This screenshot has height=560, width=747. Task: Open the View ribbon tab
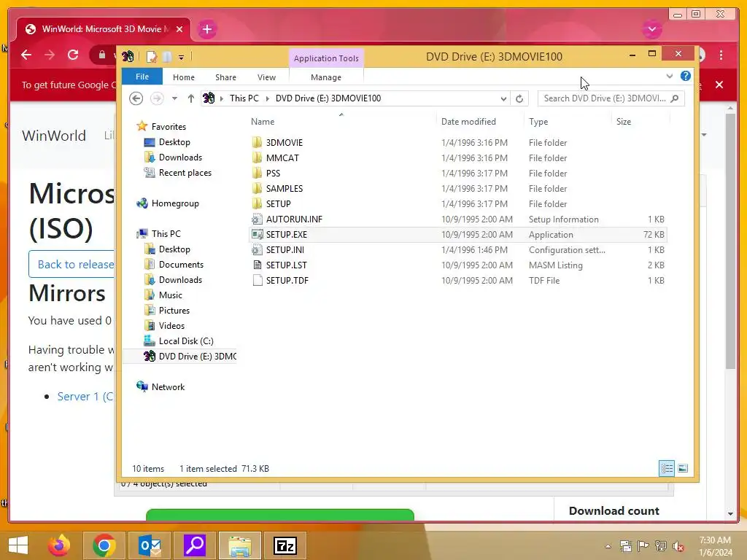point(266,77)
